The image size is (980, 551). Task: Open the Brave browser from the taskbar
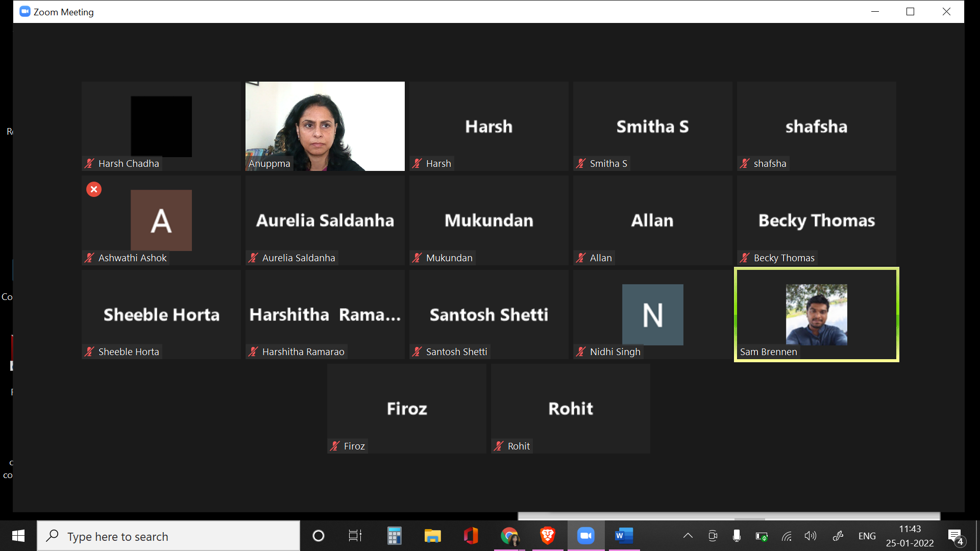pos(547,536)
